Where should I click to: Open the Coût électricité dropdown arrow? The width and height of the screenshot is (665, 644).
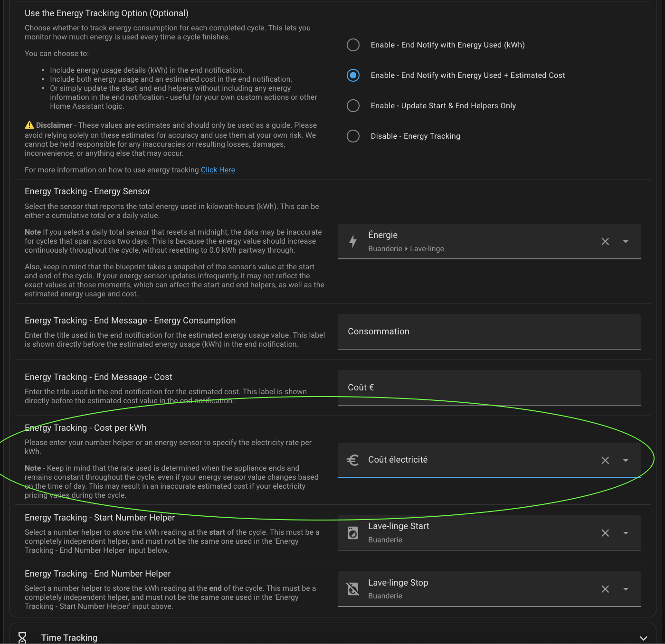tap(626, 460)
